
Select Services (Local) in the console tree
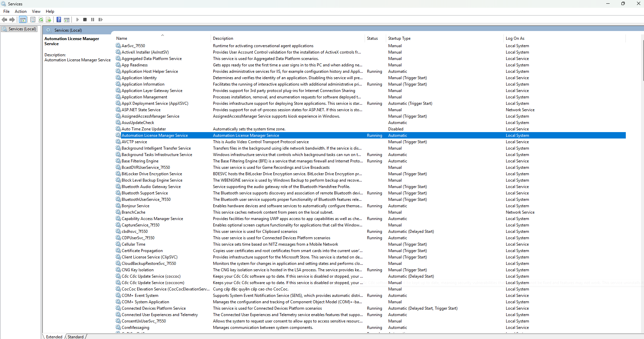[x=22, y=29]
